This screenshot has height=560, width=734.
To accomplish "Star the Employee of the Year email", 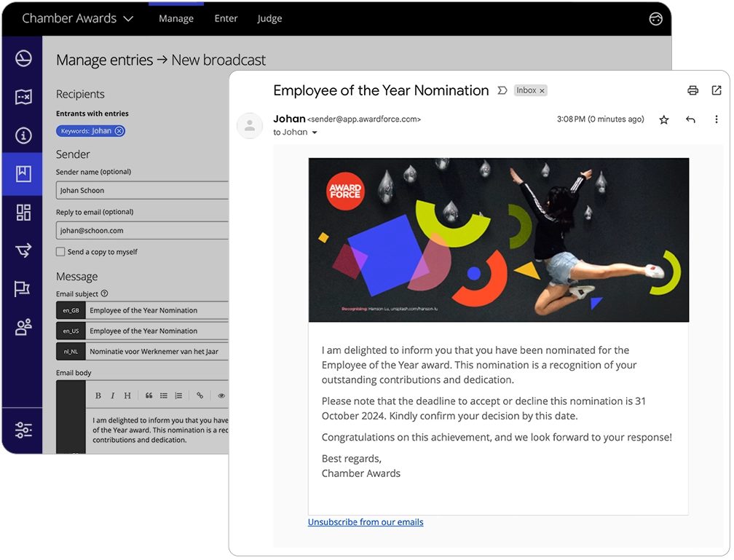I will pyautogui.click(x=664, y=119).
